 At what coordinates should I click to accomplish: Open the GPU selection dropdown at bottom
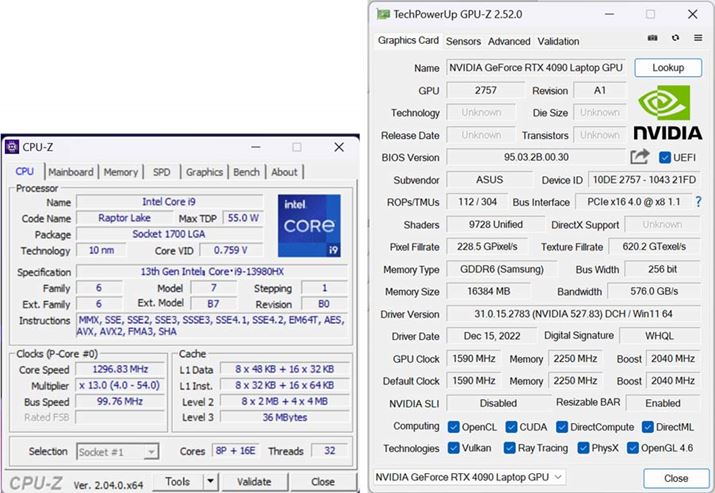click(470, 478)
